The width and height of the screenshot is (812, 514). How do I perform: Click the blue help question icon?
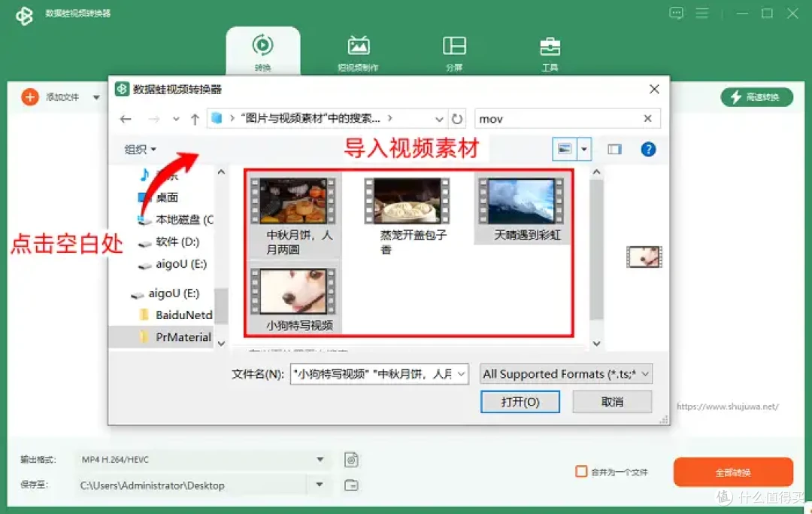point(648,149)
